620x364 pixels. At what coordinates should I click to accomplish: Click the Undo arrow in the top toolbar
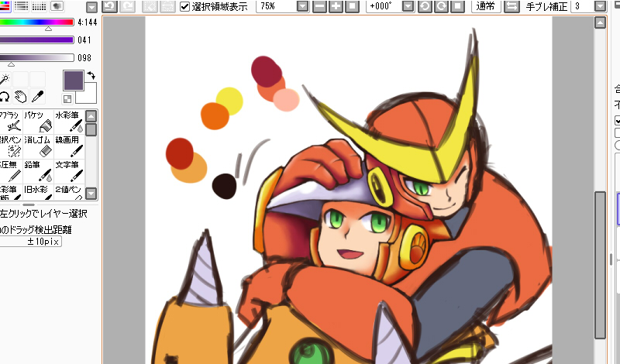click(x=109, y=6)
